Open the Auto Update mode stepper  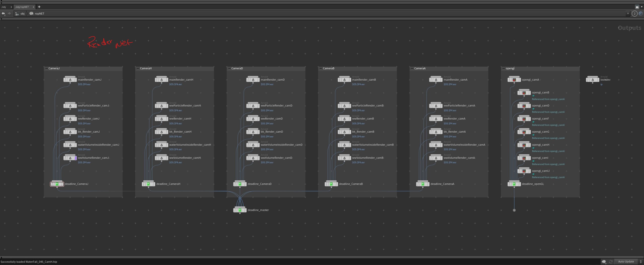641,261
